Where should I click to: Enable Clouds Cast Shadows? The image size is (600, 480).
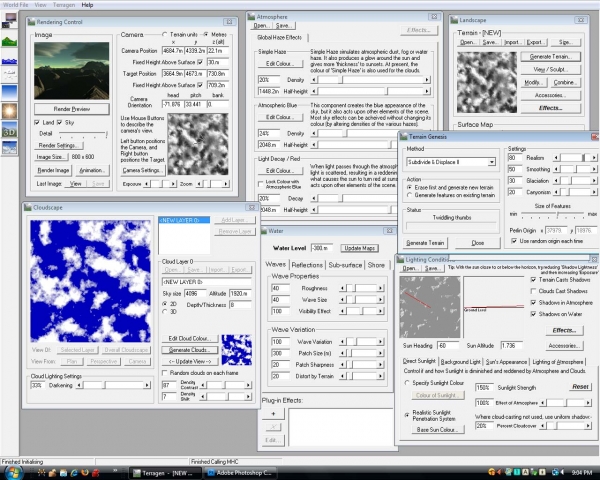point(533,291)
